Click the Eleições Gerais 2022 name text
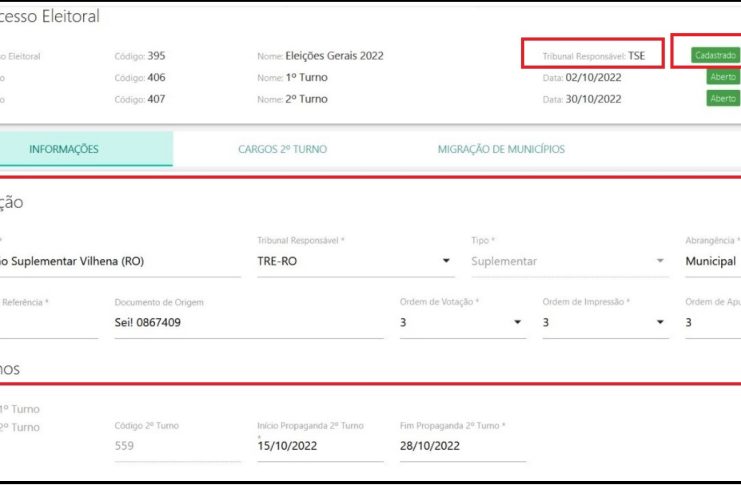The height and width of the screenshot is (486, 741). [x=334, y=56]
